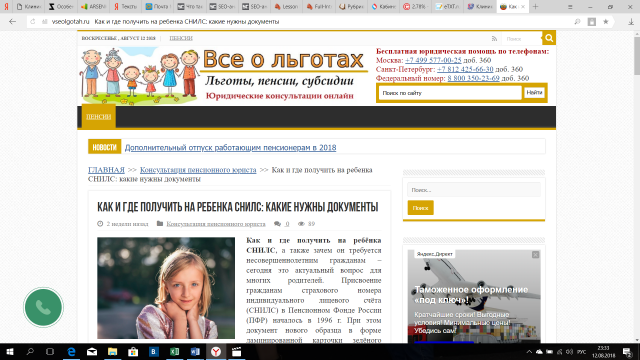Click federal number 8 800 350-23-69
The width and height of the screenshot is (640, 360).
[x=473, y=78]
